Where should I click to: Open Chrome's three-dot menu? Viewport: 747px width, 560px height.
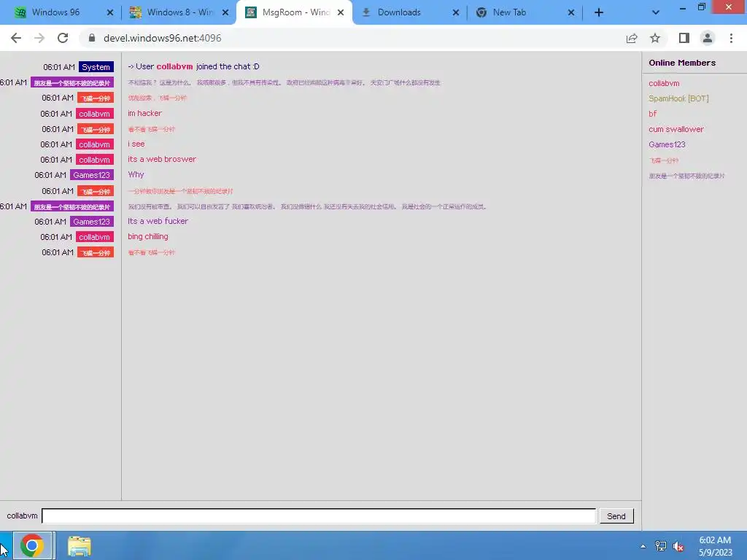(x=731, y=38)
